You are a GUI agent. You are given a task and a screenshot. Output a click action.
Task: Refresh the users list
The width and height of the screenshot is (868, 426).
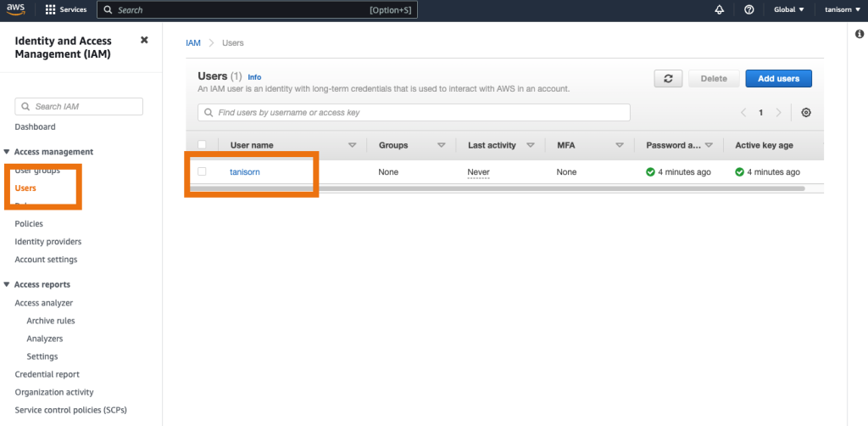coord(668,79)
